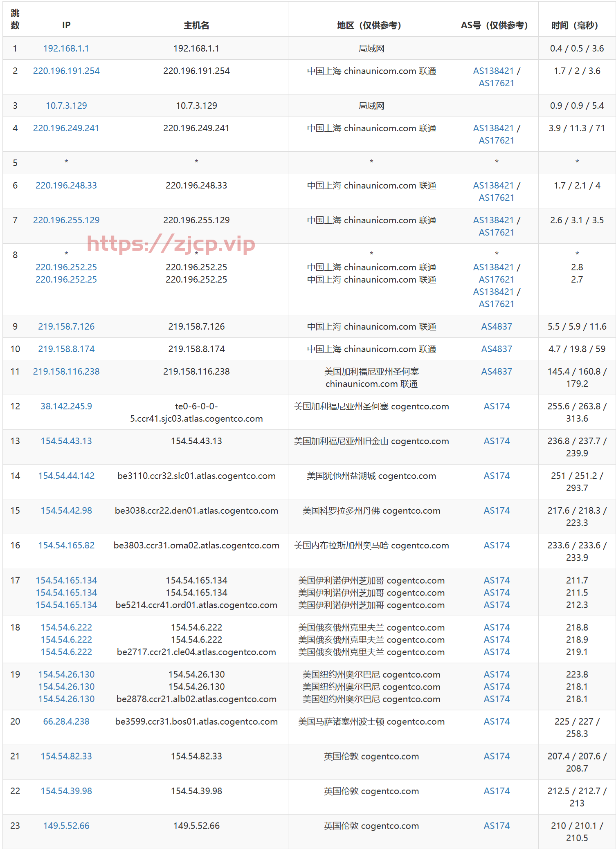Select hostname be3110.ccr32.slc01.atlas.cogentco.com
Screen dimensions: 616x849
[x=196, y=476]
